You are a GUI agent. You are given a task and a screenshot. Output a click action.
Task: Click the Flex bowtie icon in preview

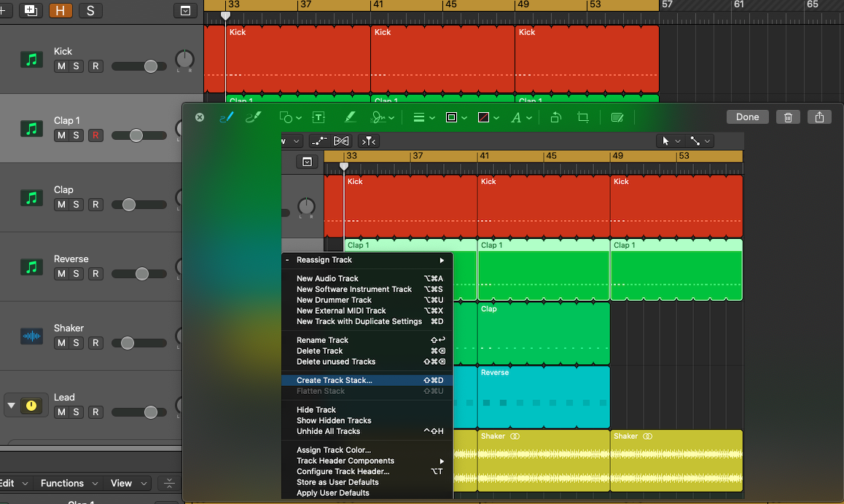coord(341,141)
